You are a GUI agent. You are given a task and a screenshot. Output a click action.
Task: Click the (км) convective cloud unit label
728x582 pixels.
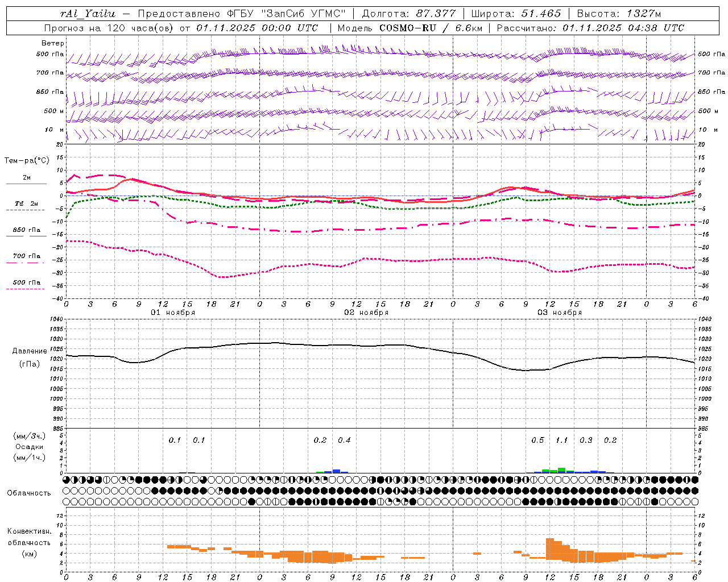click(30, 554)
